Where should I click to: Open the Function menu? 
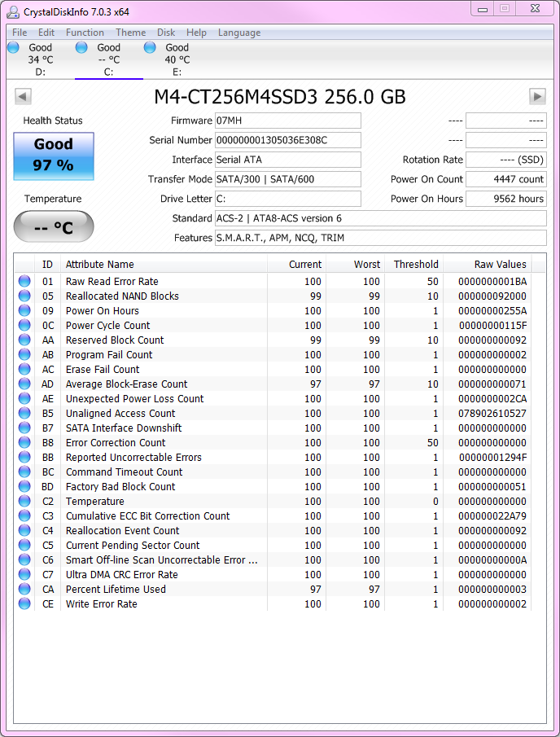point(85,33)
